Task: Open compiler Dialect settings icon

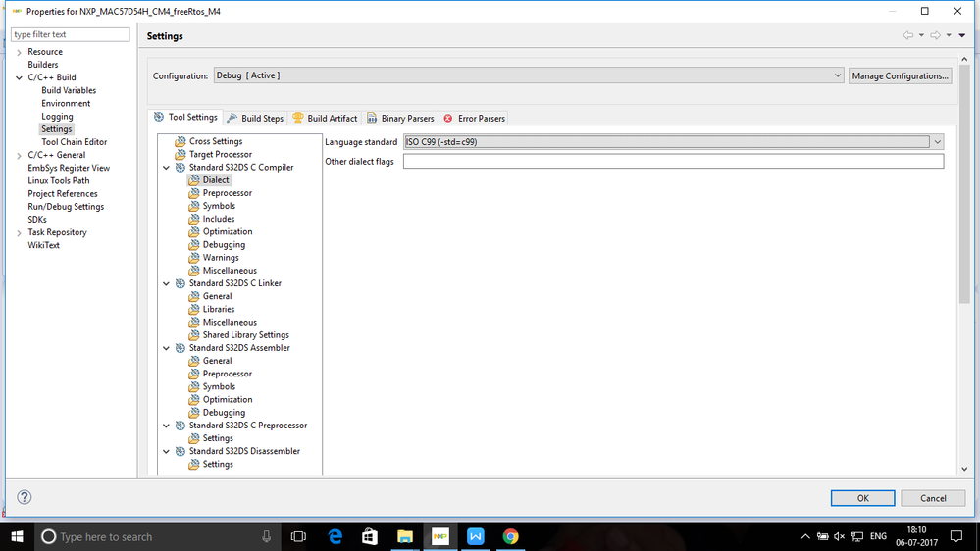Action: pos(194,180)
